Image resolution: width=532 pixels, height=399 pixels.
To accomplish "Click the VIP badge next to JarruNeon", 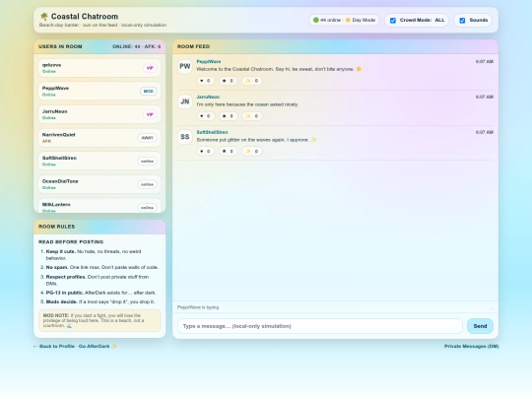I will (150, 114).
